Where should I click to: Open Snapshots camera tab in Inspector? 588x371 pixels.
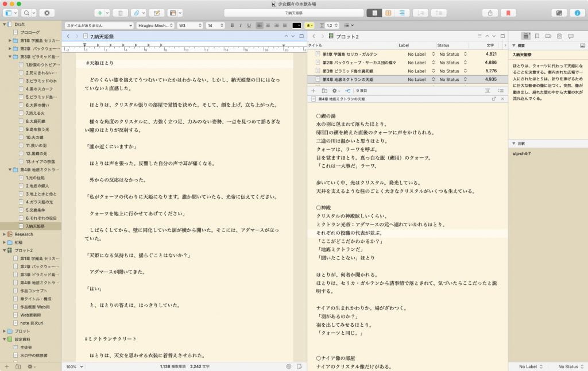[x=559, y=36]
